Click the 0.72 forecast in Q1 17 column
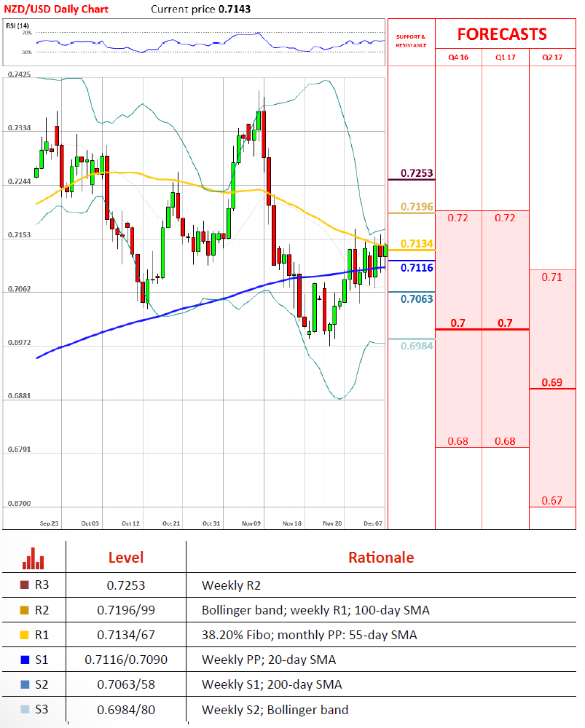This screenshot has width=585, height=728. [505, 218]
